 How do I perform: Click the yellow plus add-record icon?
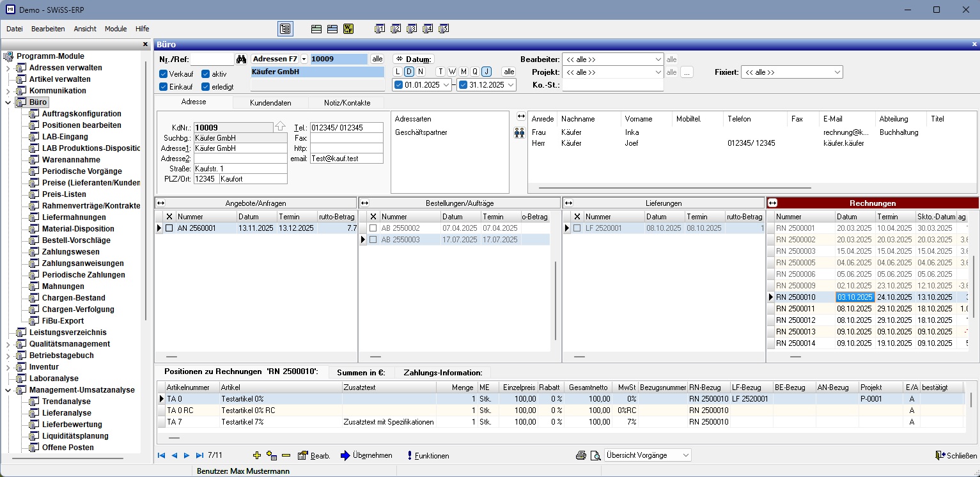[x=257, y=455]
